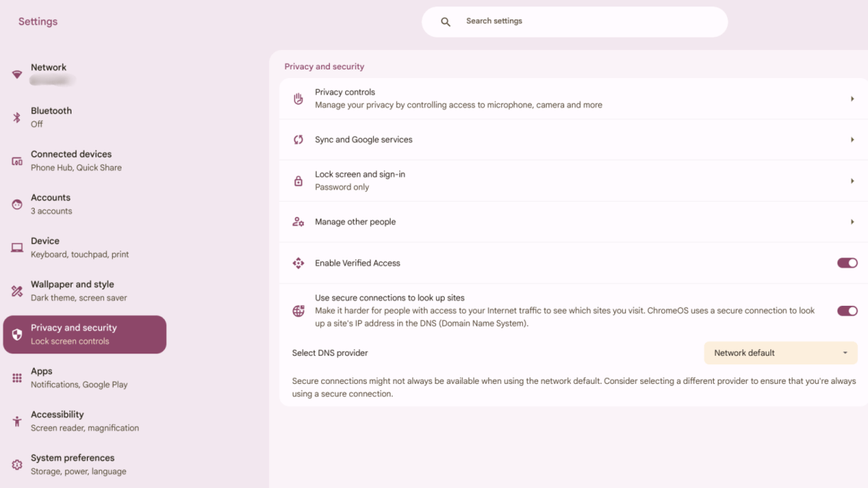The width and height of the screenshot is (868, 488).
Task: Click the Manage other people person icon
Action: pos(298,222)
